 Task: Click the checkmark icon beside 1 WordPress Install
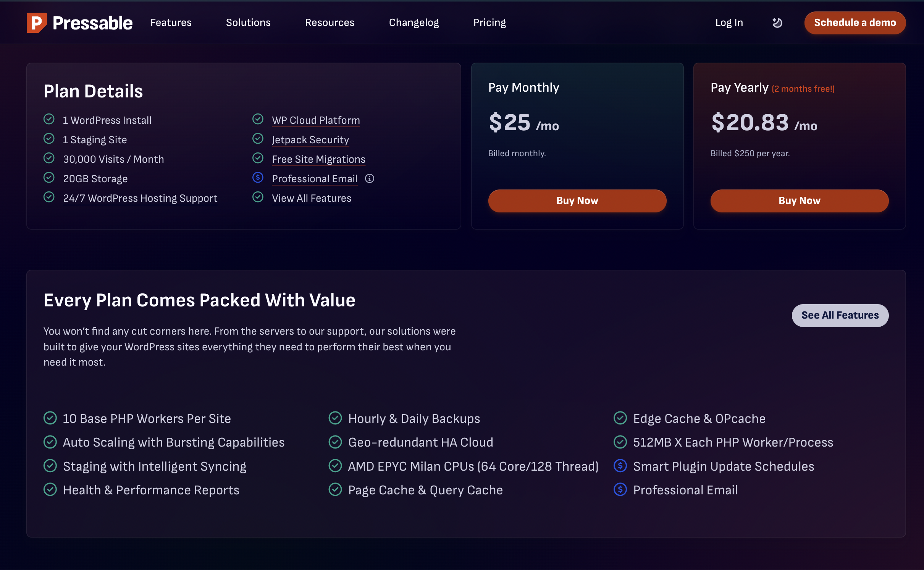(49, 119)
